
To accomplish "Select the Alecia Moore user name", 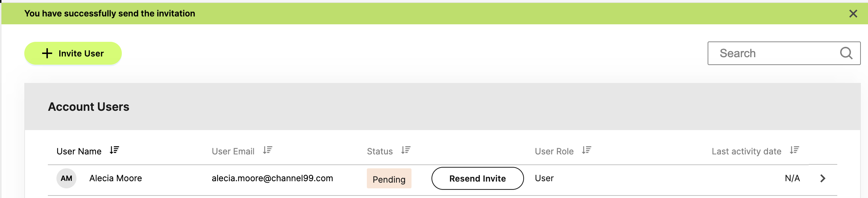I will point(116,178).
